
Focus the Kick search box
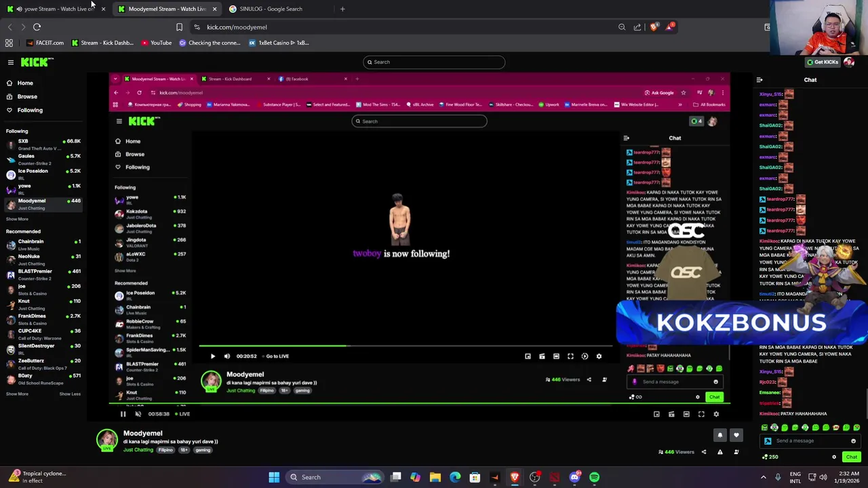tap(434, 62)
